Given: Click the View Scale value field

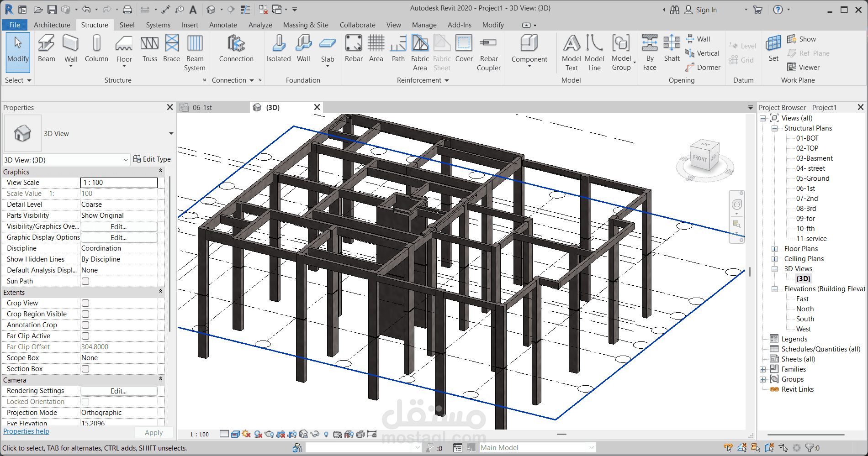Looking at the screenshot, I should coord(119,183).
